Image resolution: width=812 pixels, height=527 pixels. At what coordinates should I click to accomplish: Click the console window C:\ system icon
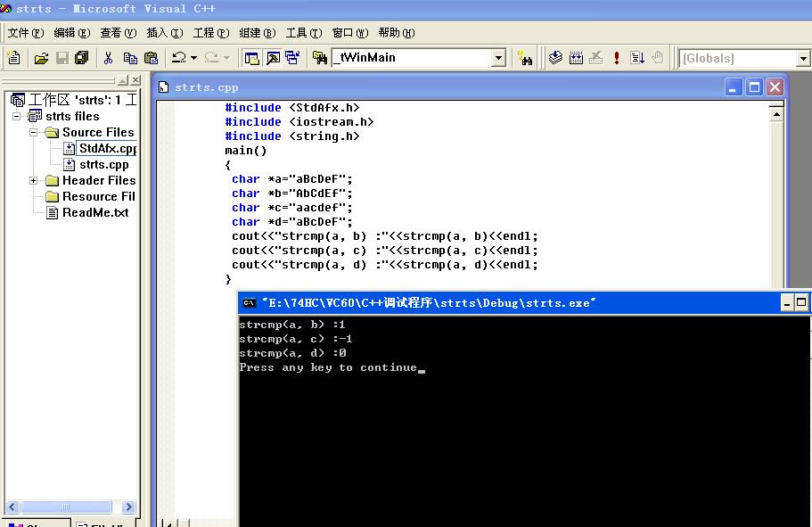point(249,302)
